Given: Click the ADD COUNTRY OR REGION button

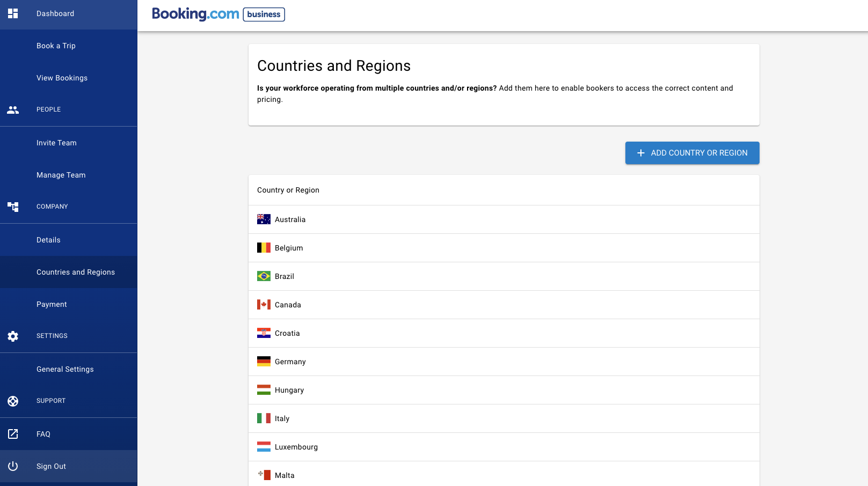Looking at the screenshot, I should tap(692, 152).
